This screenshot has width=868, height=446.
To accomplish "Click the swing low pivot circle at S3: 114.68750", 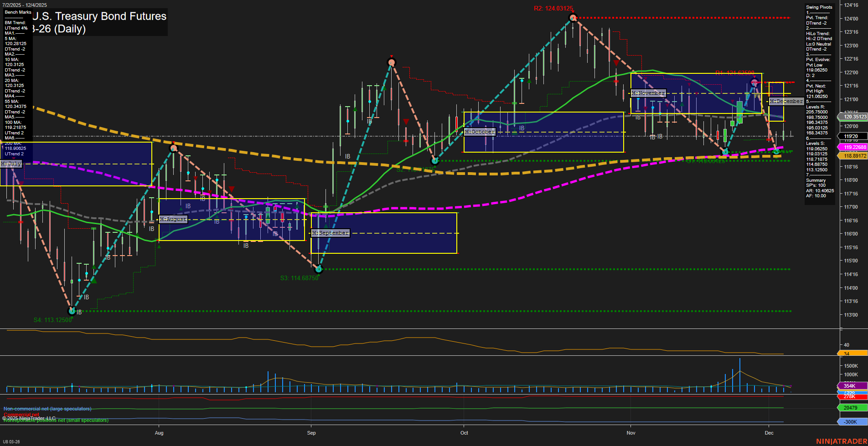I will [319, 269].
